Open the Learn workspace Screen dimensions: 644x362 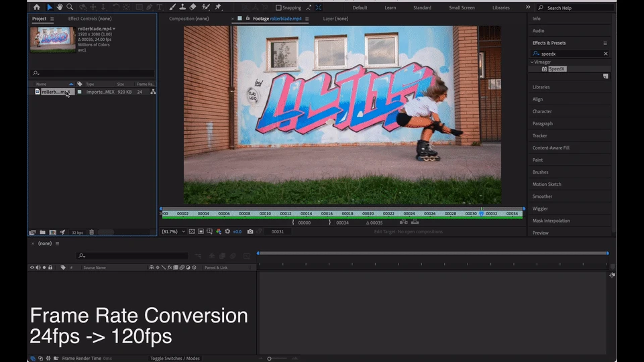point(390,7)
